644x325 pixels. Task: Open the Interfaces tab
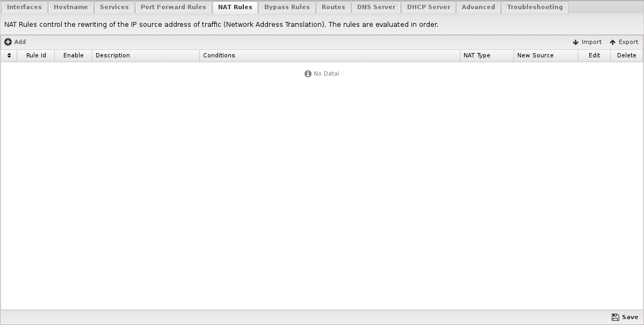pos(24,7)
